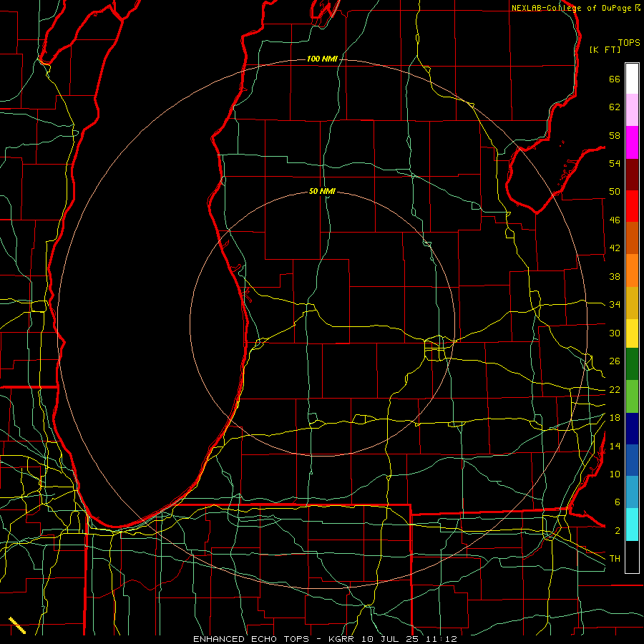This screenshot has width=644, height=644.
Task: Click the 'NEXLAB-College of DuPage' credit text
Action: [x=571, y=8]
